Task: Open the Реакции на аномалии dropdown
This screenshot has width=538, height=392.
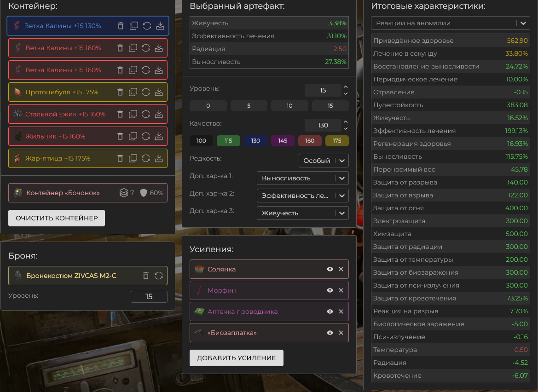Action: click(x=451, y=23)
